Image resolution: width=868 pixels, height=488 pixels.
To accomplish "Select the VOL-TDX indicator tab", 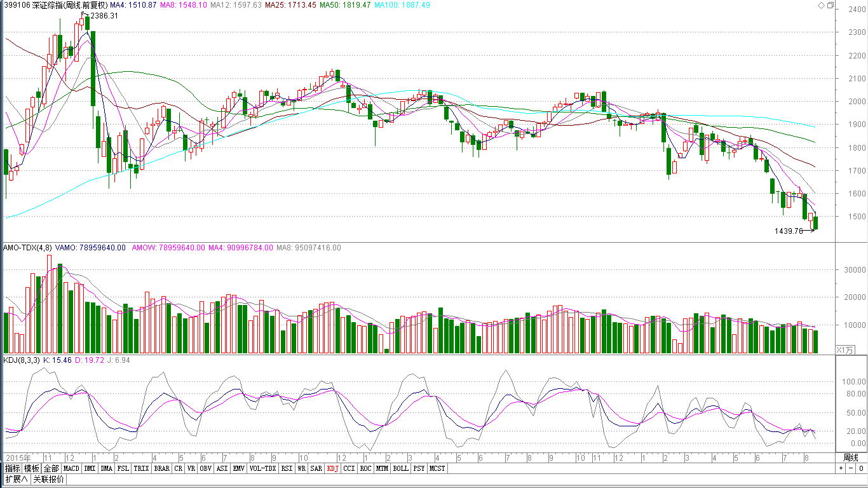I will [x=262, y=468].
